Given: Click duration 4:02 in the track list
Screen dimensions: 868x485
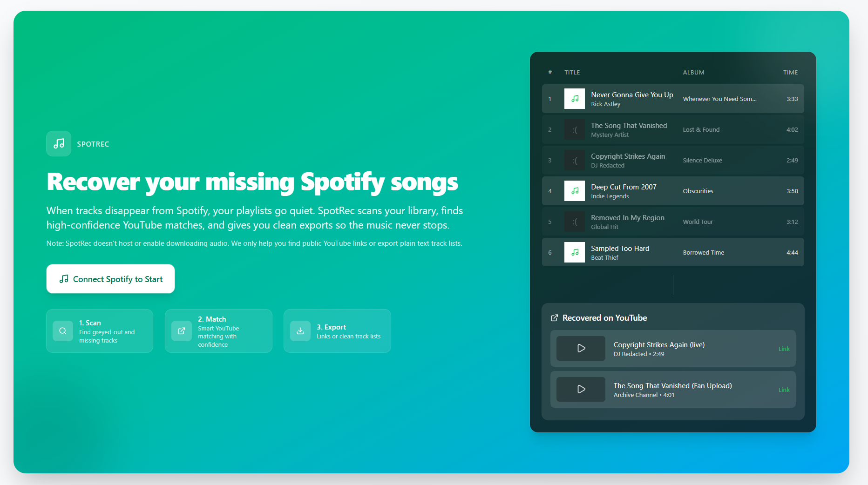Looking at the screenshot, I should coord(792,129).
